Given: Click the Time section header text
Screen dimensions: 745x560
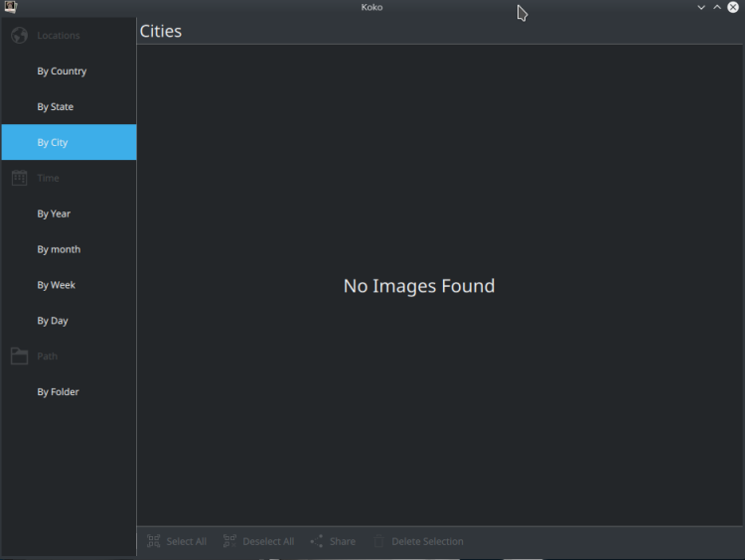Looking at the screenshot, I should (48, 178).
